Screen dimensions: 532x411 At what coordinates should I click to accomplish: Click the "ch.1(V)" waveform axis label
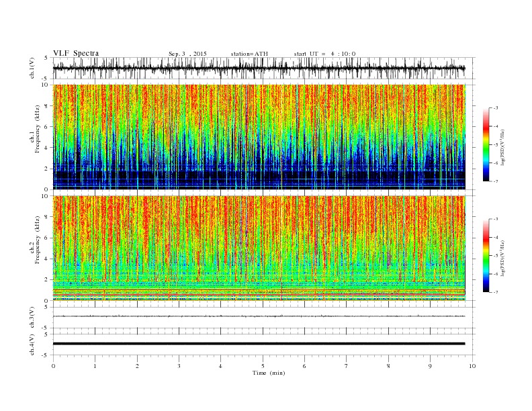[x=32, y=68]
